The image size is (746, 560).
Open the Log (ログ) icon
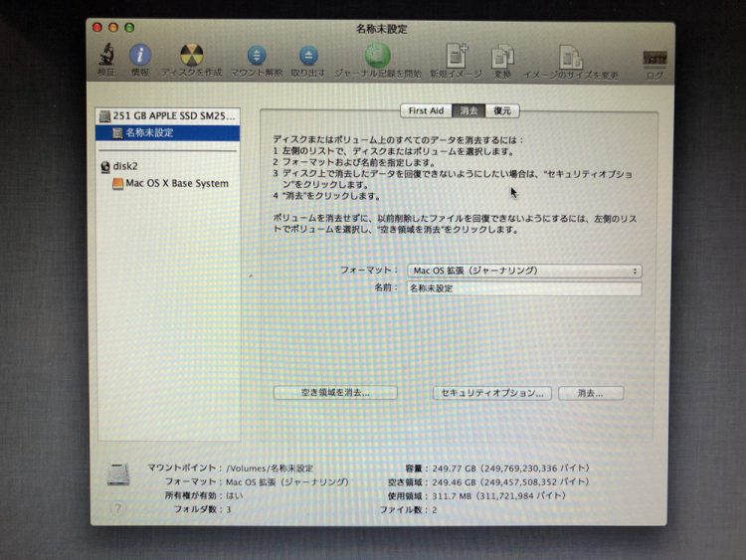tap(654, 59)
